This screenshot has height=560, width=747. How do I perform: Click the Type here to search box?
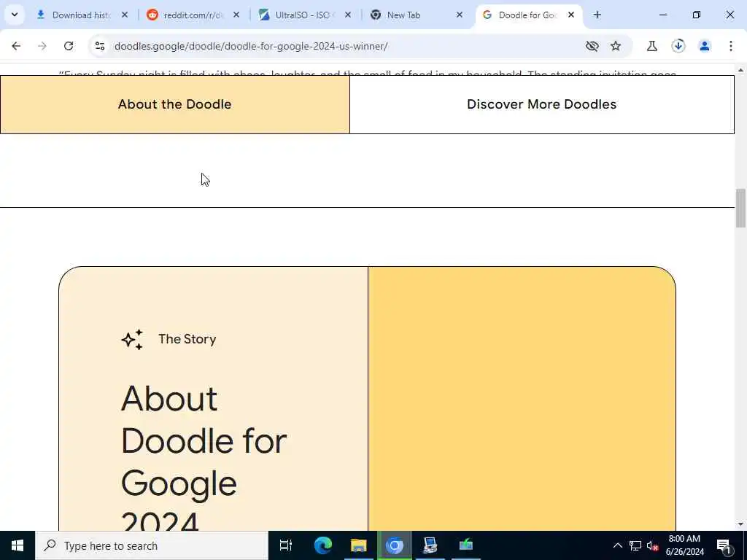(152, 545)
